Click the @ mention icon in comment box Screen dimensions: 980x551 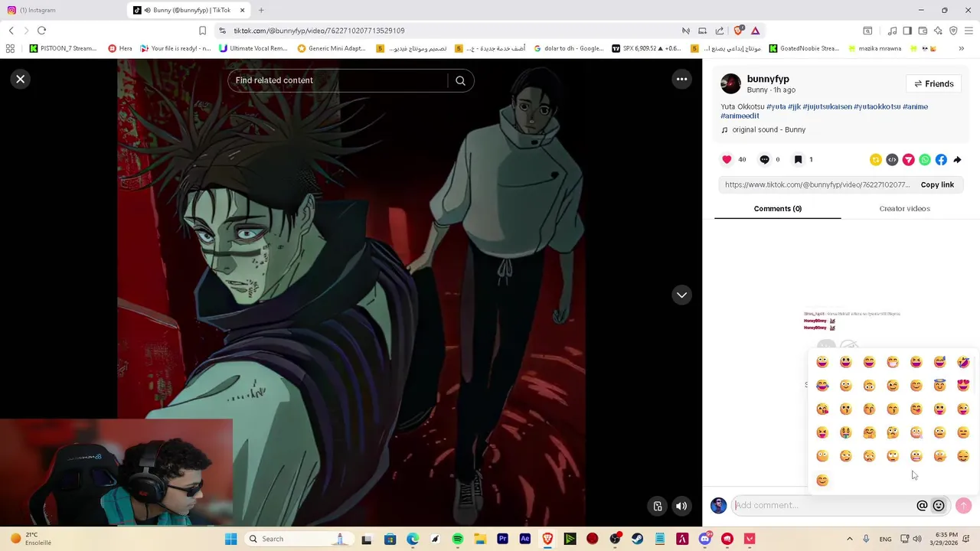(x=922, y=505)
